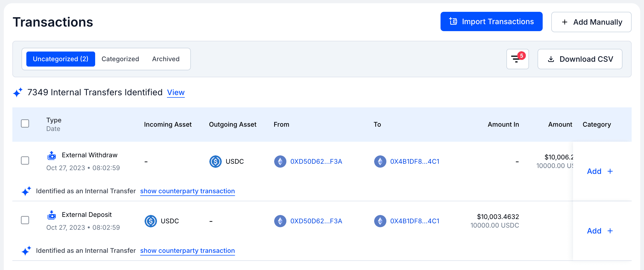This screenshot has height=270, width=644.
Task: Click the Ethereum icon next to 0XD50D62...F3A
Action: tap(280, 161)
